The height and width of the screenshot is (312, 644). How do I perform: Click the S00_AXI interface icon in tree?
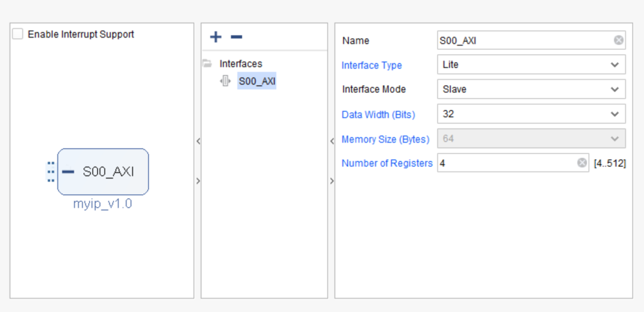click(226, 81)
